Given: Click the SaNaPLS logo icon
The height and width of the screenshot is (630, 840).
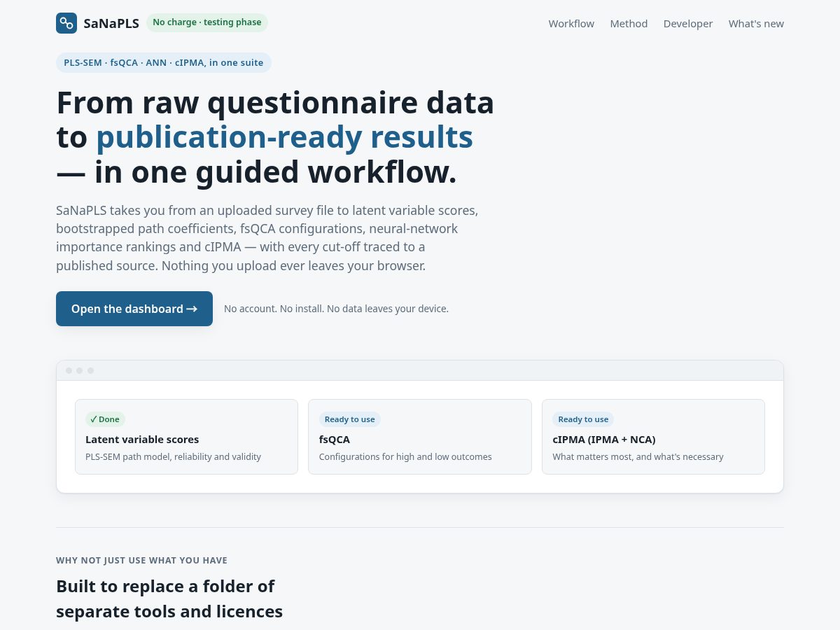Looking at the screenshot, I should 66,23.
